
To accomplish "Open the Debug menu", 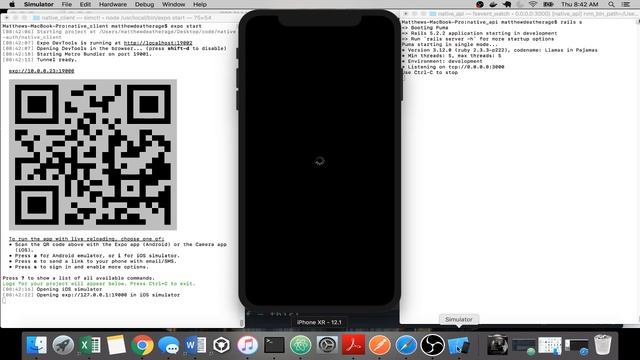I will click(x=144, y=4).
